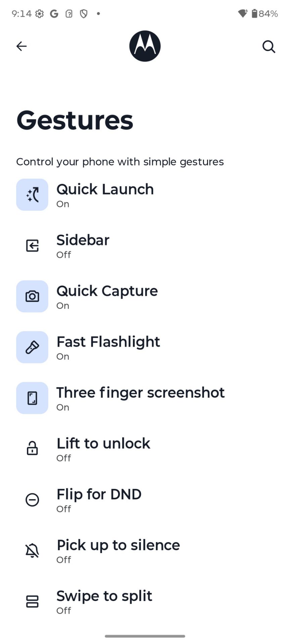Tap the back arrow
The width and height of the screenshot is (290, 644).
point(21,46)
